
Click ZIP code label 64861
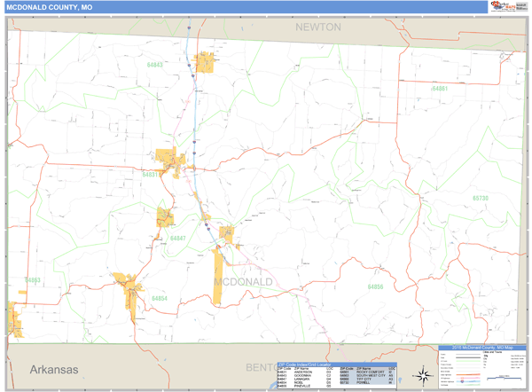click(440, 90)
